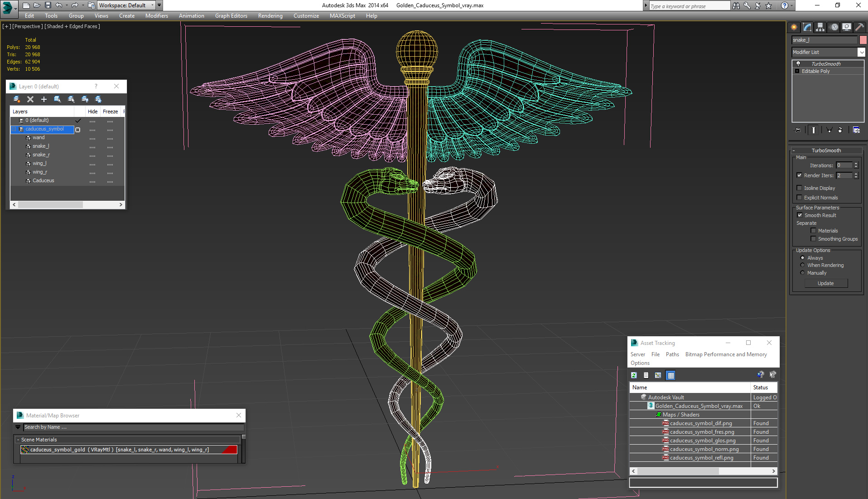Open the pink object color swatch
Viewport: 868px width, 499px height.
863,40
